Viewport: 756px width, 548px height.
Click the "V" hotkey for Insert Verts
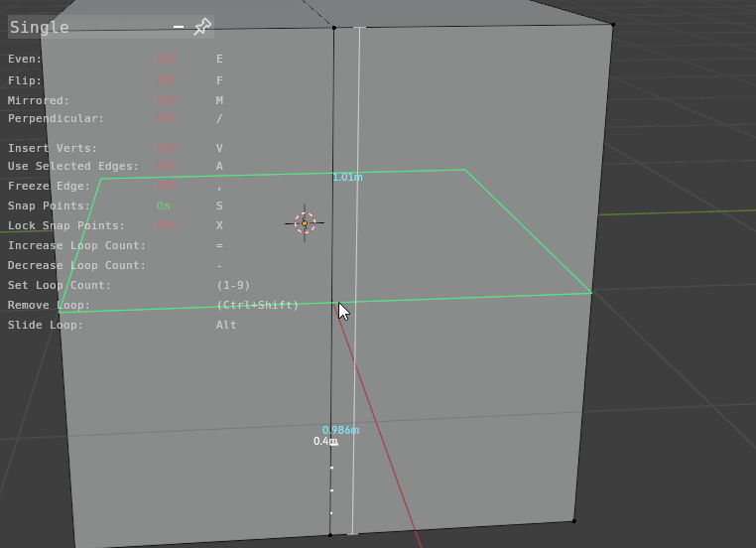tap(219, 148)
